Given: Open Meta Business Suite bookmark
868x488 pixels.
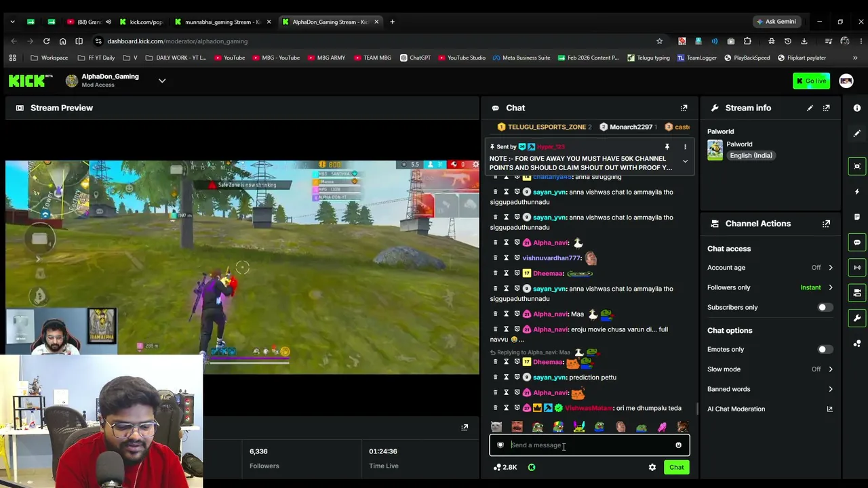Looking at the screenshot, I should 521,58.
